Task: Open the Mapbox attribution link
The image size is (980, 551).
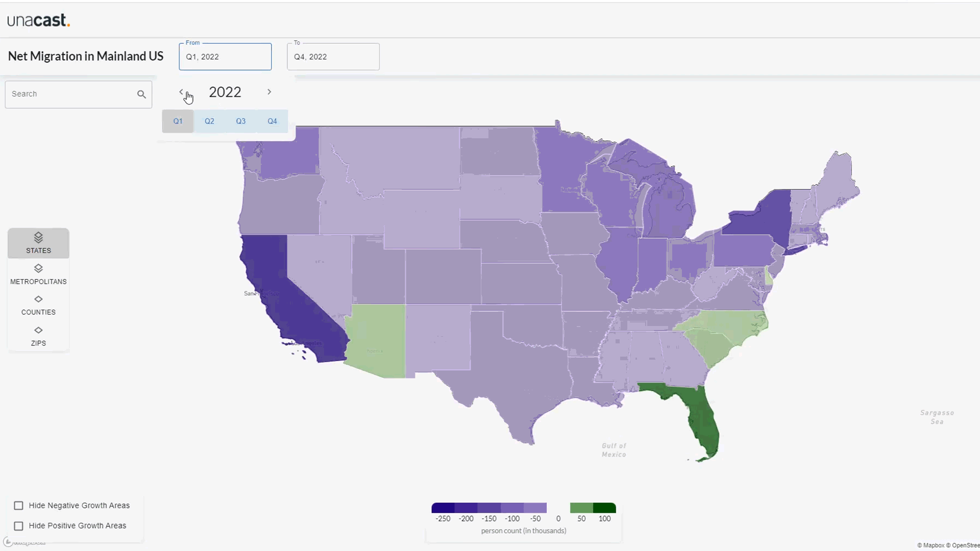Action: click(x=933, y=545)
